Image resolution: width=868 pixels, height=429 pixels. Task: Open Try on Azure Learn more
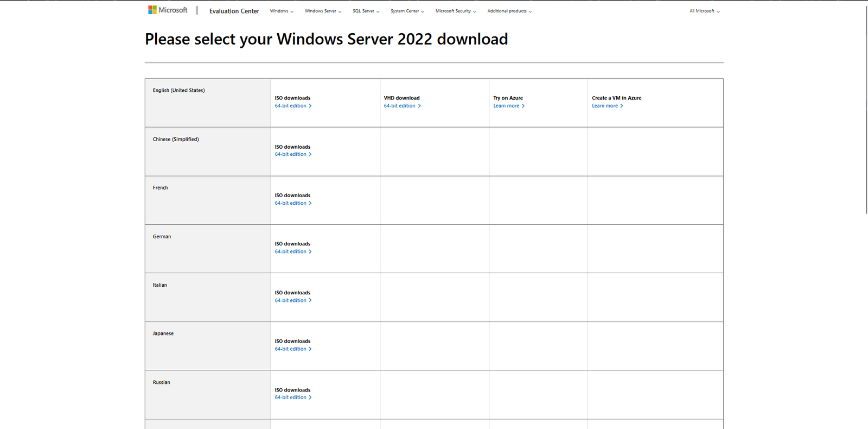[x=509, y=106]
